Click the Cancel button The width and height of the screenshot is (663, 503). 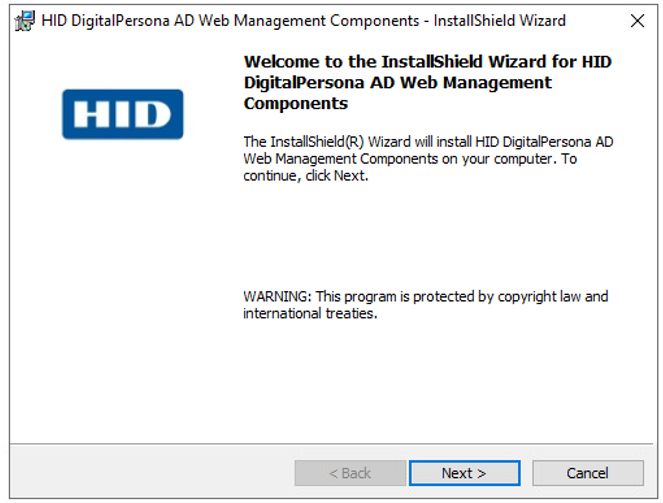click(587, 473)
